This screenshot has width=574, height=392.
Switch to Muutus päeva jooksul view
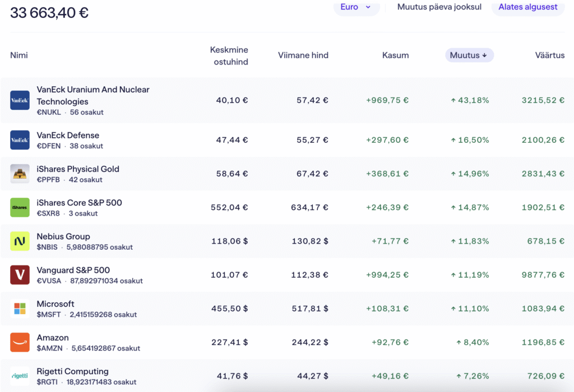coord(439,7)
